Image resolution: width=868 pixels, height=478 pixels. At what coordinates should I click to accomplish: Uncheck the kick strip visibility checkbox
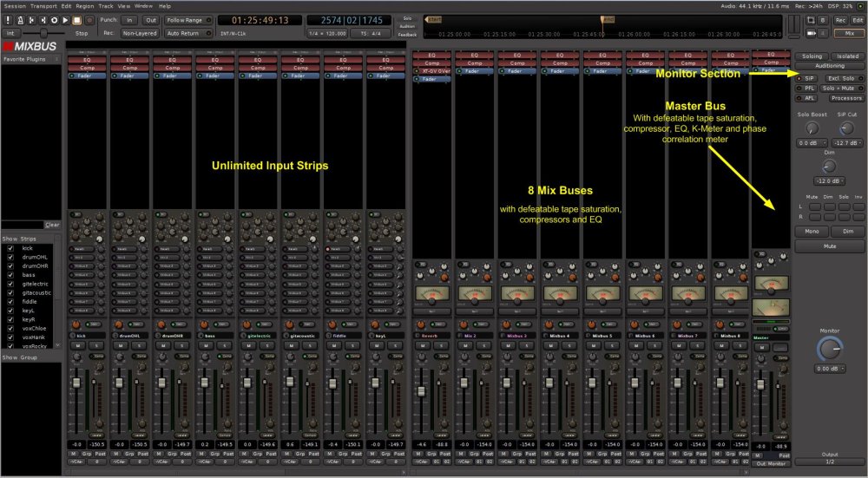(10, 248)
